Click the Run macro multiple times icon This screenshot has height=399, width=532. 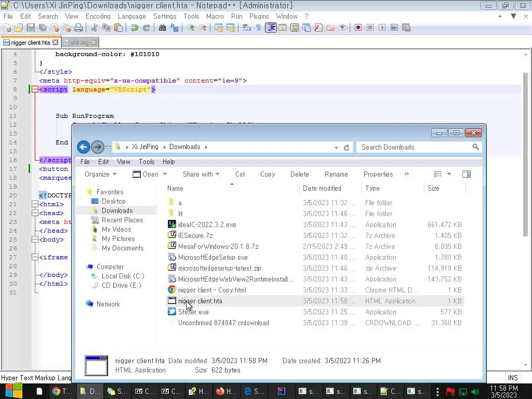[394, 28]
